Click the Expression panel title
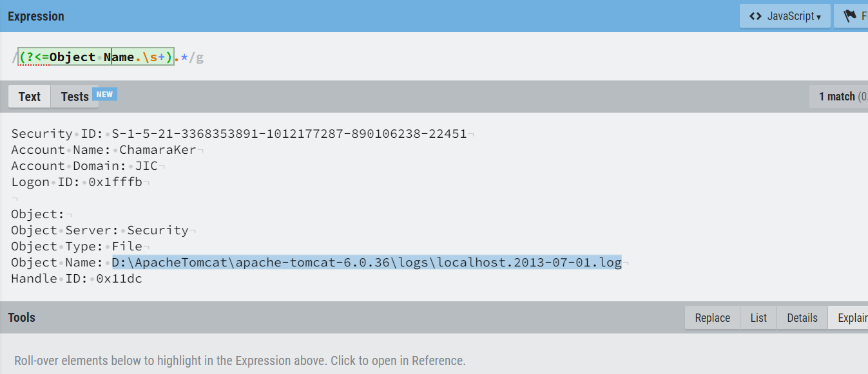 click(x=36, y=16)
